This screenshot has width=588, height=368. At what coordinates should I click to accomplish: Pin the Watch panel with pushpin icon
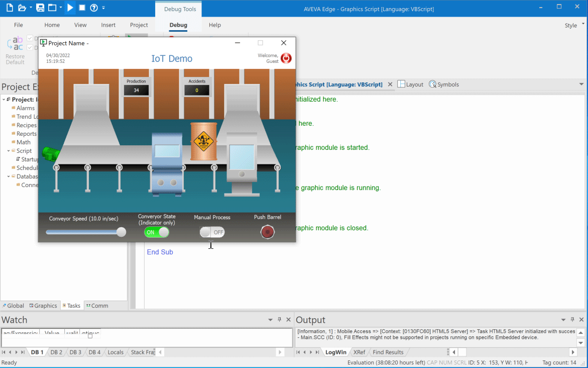coord(280,320)
